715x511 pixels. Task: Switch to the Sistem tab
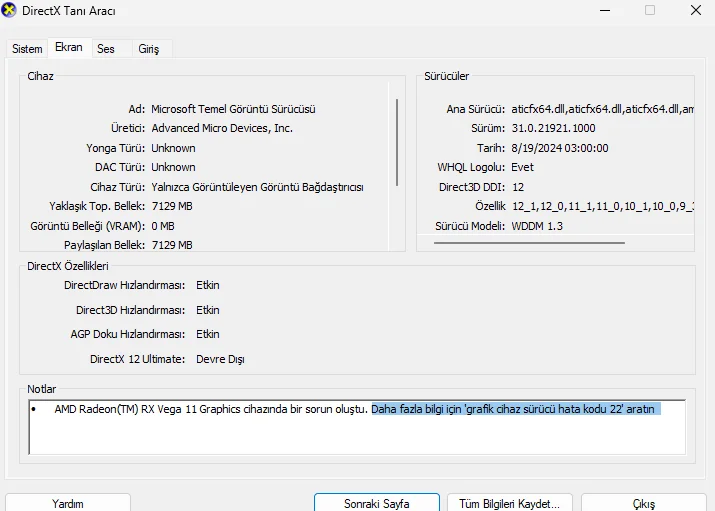tap(27, 49)
